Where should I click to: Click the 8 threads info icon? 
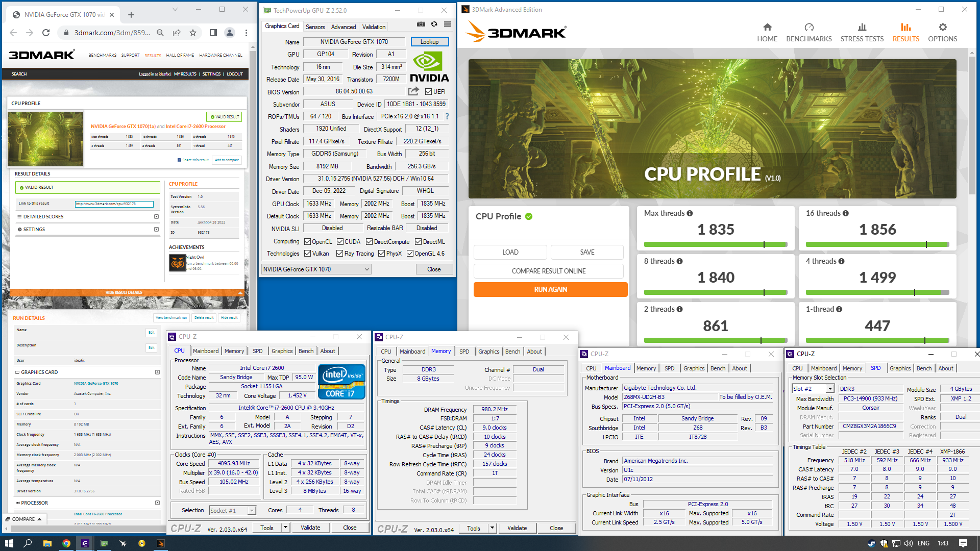(679, 261)
